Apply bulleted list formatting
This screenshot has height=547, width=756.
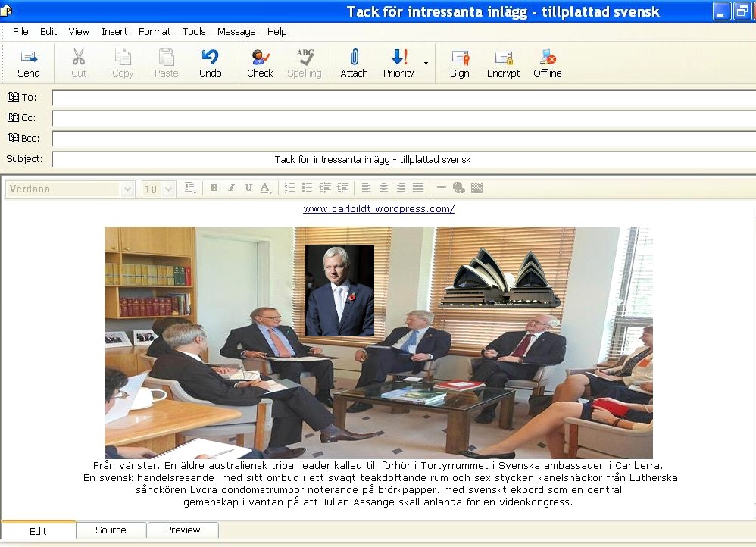[307, 188]
